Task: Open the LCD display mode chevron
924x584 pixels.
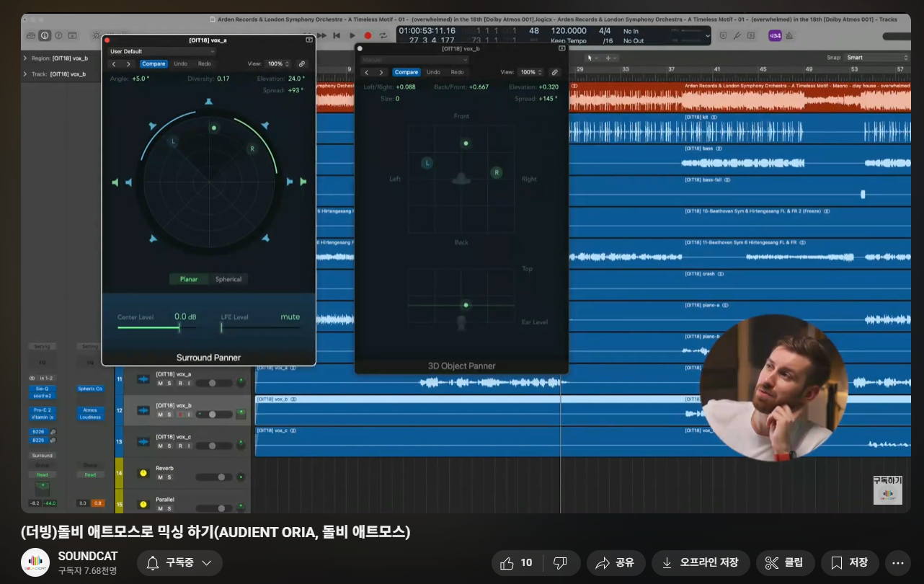Action: (707, 35)
